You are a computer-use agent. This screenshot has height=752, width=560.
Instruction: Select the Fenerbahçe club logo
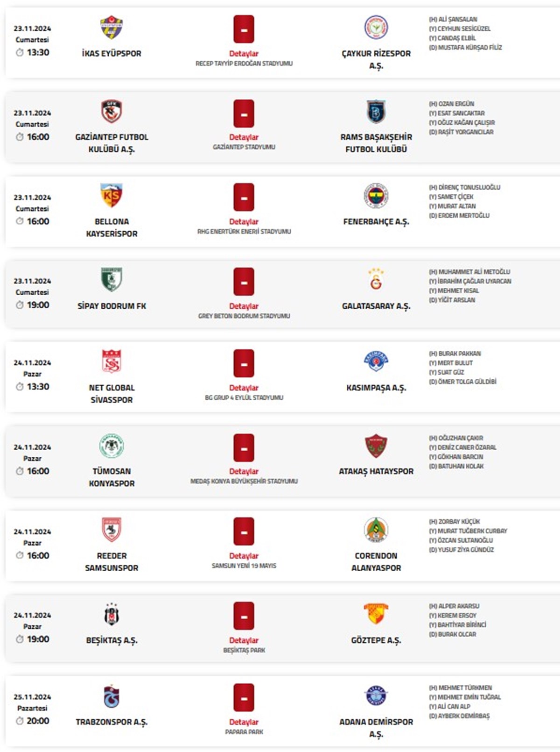pyautogui.click(x=376, y=196)
